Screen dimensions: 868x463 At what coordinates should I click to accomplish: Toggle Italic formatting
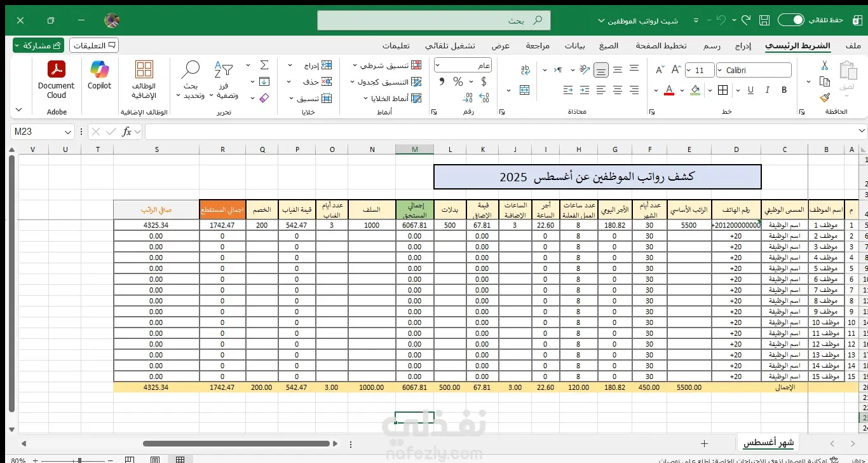click(x=767, y=90)
